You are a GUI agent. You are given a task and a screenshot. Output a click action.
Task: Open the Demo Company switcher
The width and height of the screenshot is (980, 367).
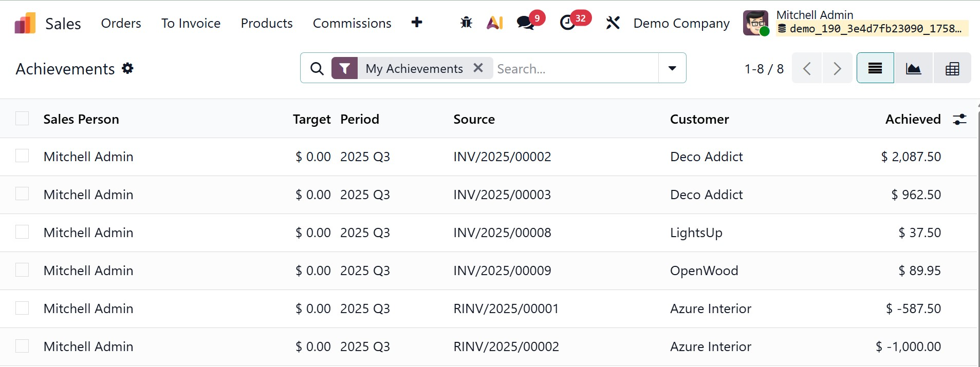point(681,23)
